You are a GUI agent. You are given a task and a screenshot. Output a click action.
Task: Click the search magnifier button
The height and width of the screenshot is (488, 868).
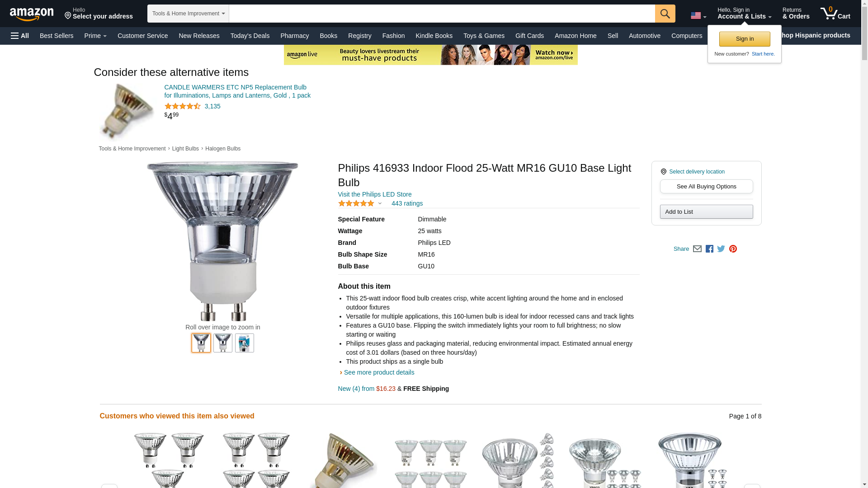pyautogui.click(x=665, y=14)
